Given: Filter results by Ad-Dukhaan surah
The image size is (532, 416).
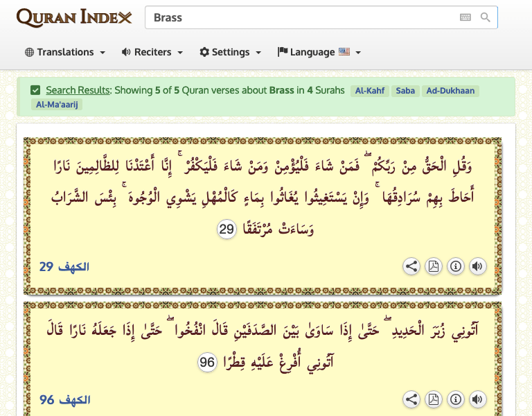Looking at the screenshot, I should click(x=451, y=91).
